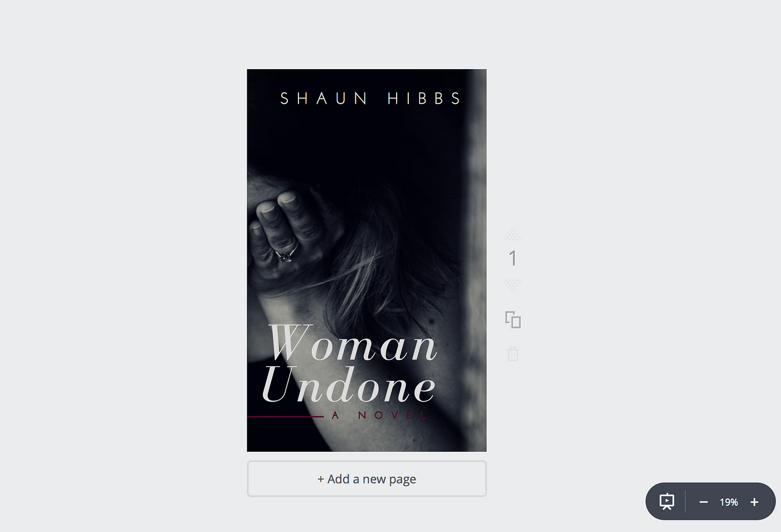The image size is (781, 532).
Task: Zoom in with the plus button
Action: coord(754,502)
